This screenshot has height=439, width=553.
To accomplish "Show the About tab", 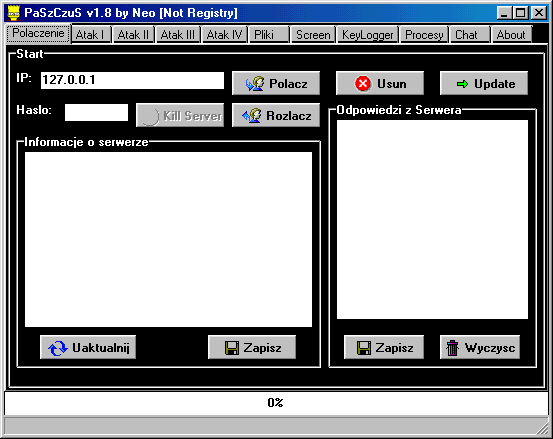I will click(x=511, y=35).
